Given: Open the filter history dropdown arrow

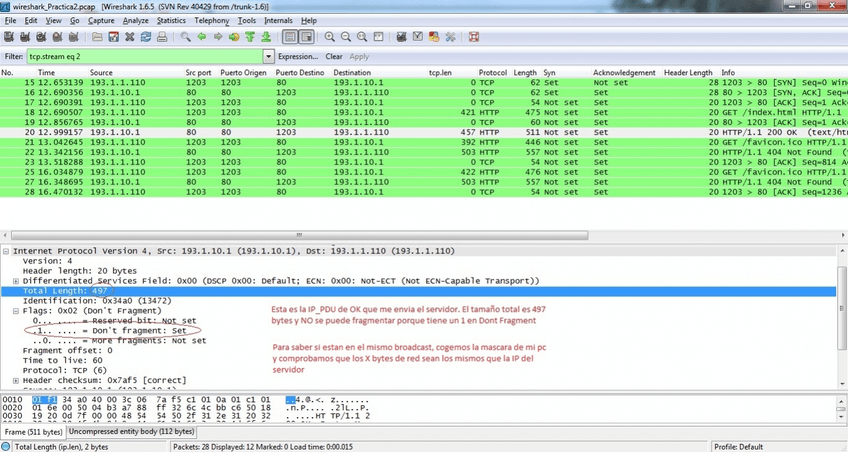Looking at the screenshot, I should (268, 57).
